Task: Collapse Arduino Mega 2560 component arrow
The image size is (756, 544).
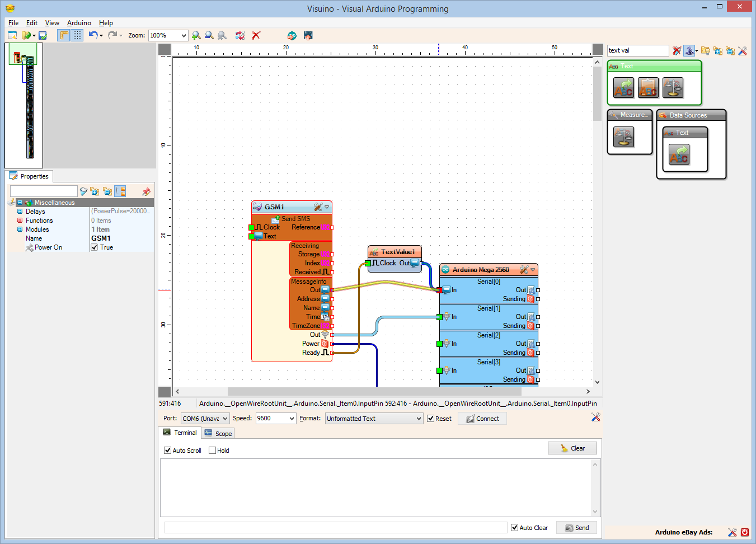Action: [533, 270]
